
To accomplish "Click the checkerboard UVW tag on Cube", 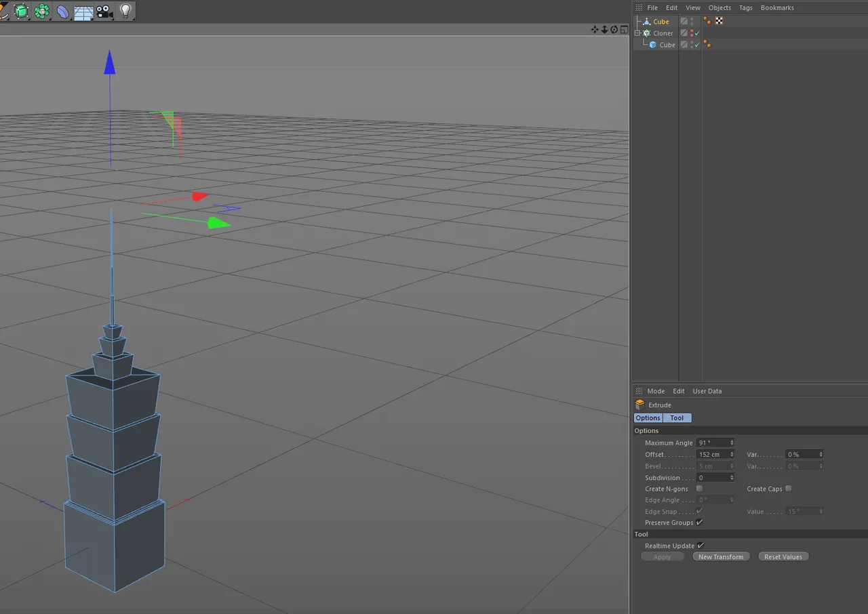I will (719, 21).
